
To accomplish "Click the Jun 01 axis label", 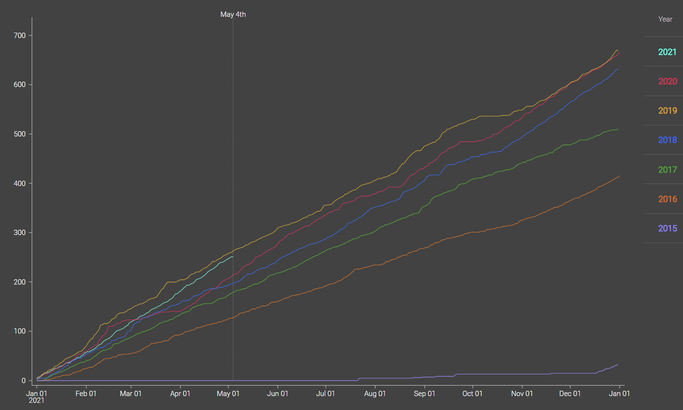I will pos(277,393).
